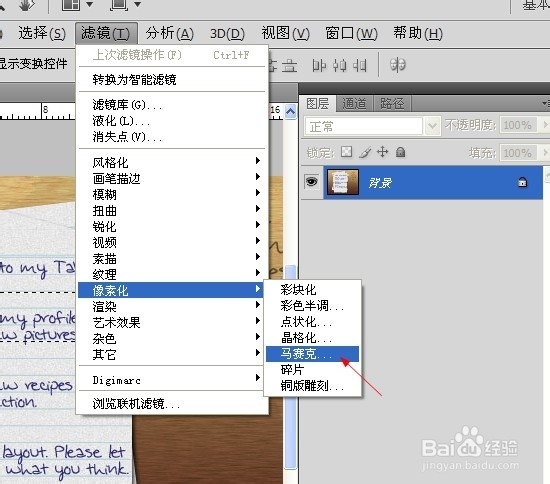The height and width of the screenshot is (484, 550).
Task: Open the Screen Mode dropdown arrow
Action: click(138, 5)
